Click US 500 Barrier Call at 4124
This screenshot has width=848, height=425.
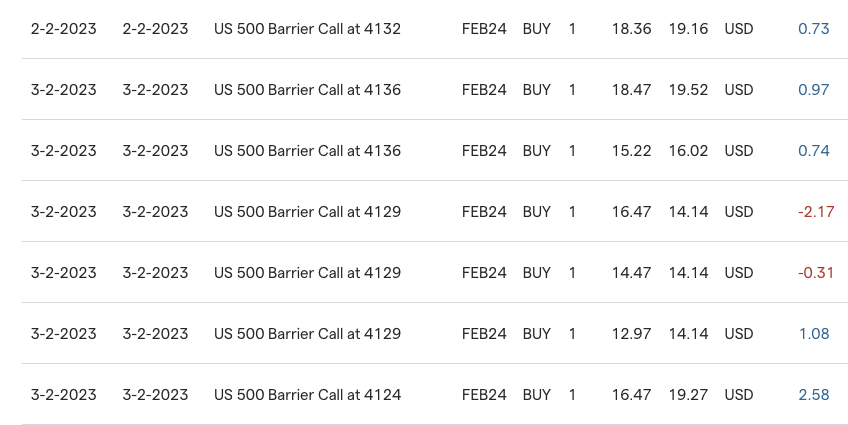[x=307, y=395]
